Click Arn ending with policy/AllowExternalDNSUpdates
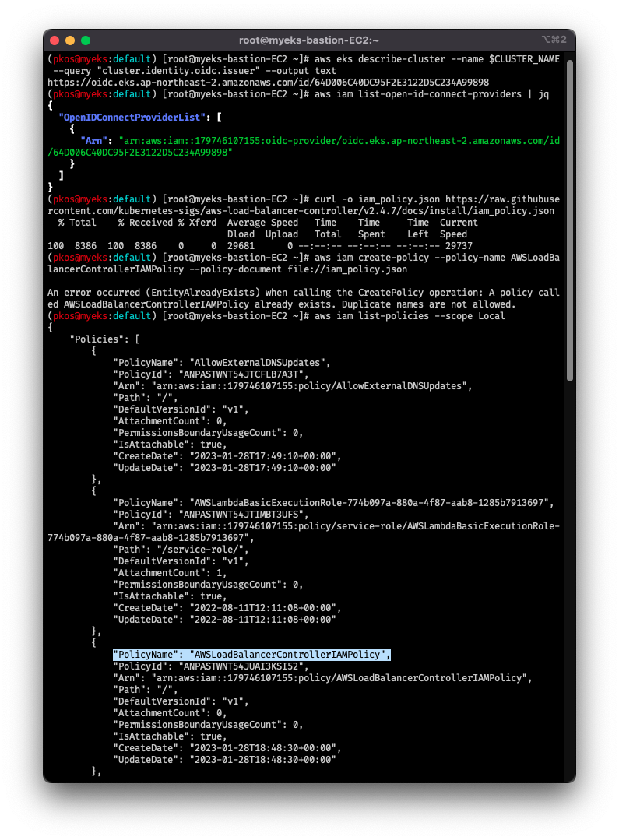 click(x=293, y=386)
